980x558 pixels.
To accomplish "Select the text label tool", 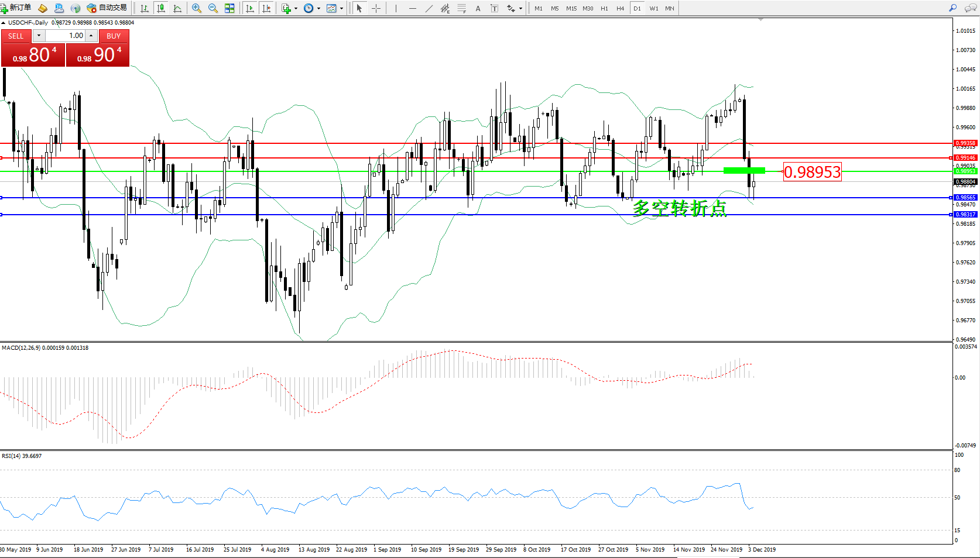I will click(x=495, y=8).
